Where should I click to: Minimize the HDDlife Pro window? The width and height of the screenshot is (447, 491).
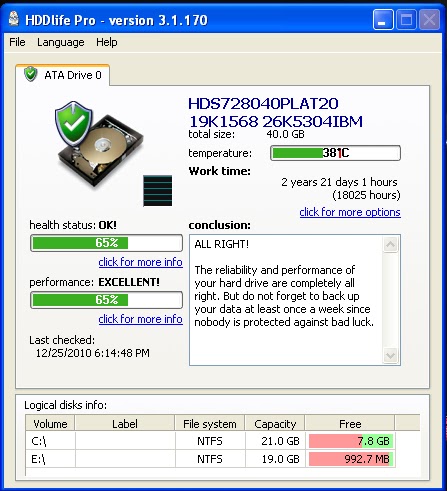tap(383, 20)
